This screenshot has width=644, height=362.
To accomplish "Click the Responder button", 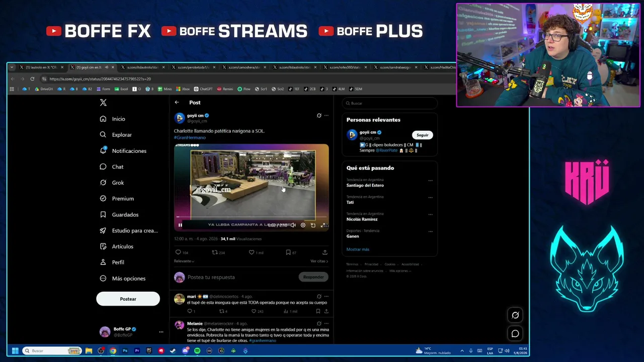I will click(313, 277).
